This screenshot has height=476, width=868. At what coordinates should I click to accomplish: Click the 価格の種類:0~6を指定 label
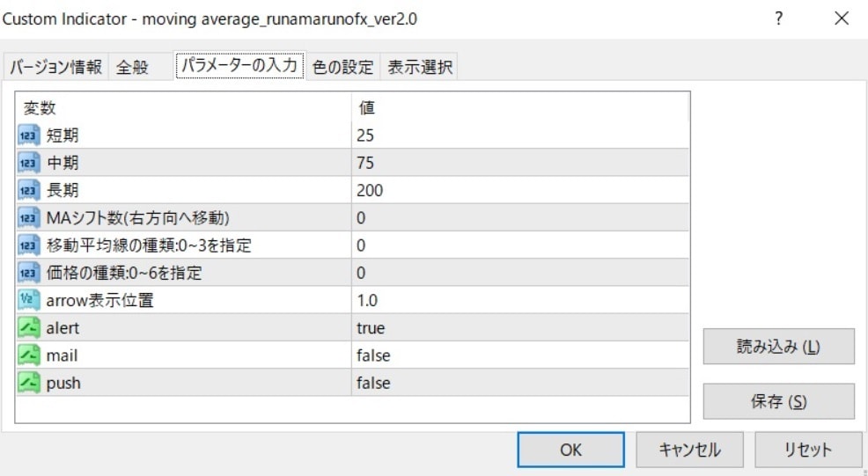tap(124, 273)
